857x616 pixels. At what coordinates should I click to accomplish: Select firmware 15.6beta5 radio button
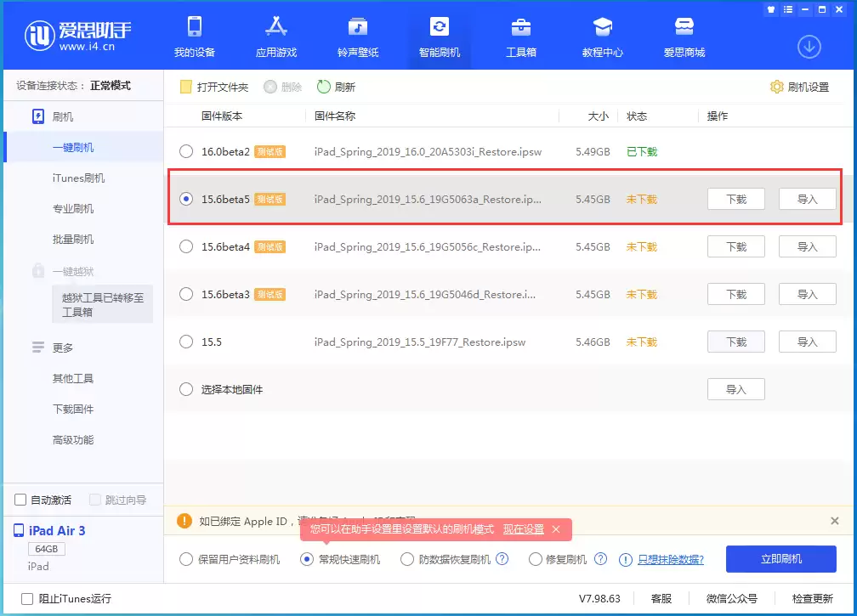tap(186, 199)
